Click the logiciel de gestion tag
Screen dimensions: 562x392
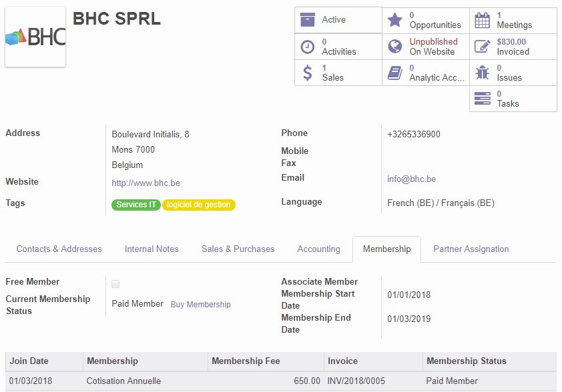pyautogui.click(x=198, y=205)
